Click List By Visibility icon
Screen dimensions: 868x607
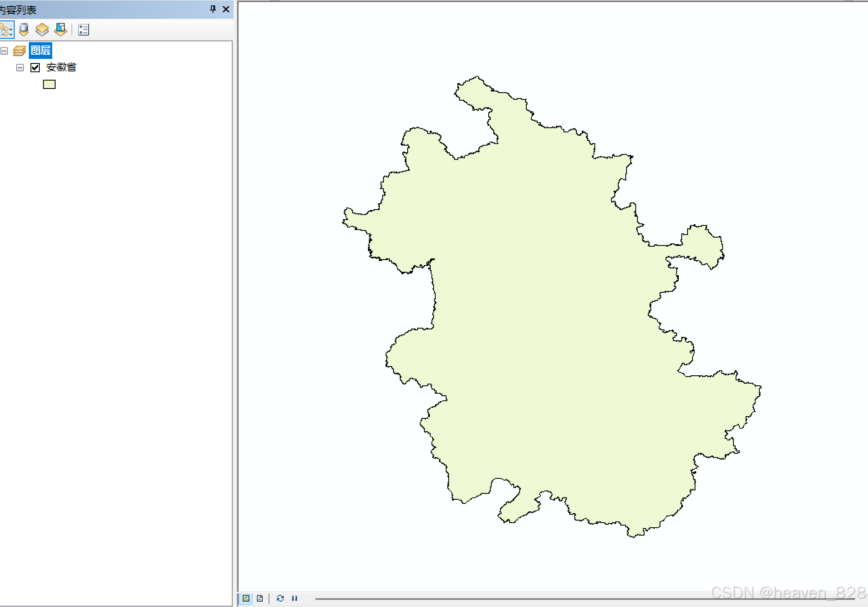(x=42, y=30)
